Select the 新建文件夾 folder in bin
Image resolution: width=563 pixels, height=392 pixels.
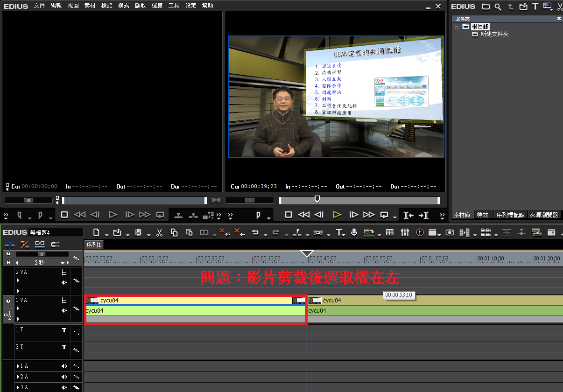(x=494, y=34)
